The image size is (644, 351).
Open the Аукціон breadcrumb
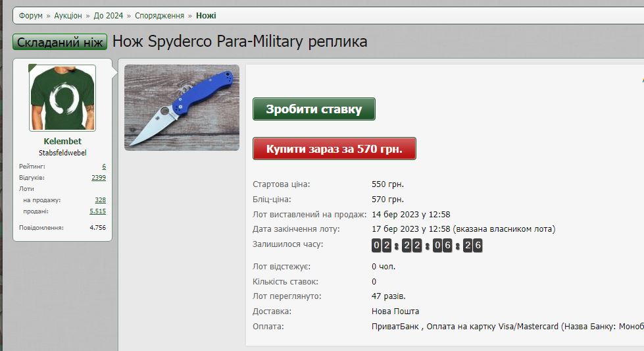[68, 16]
